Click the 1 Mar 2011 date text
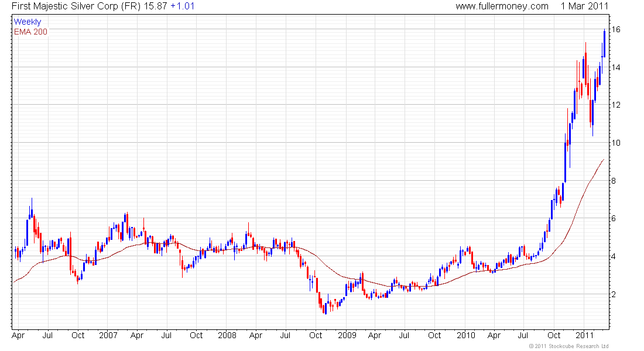644x351 pixels. pos(584,6)
